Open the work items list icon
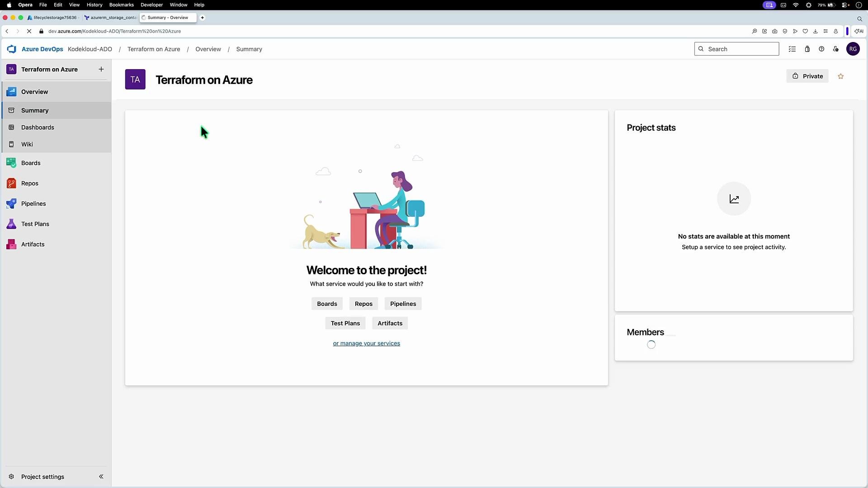 (792, 49)
